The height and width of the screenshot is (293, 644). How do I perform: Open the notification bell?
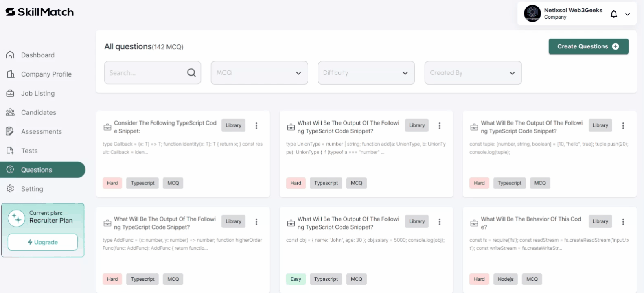point(614,14)
